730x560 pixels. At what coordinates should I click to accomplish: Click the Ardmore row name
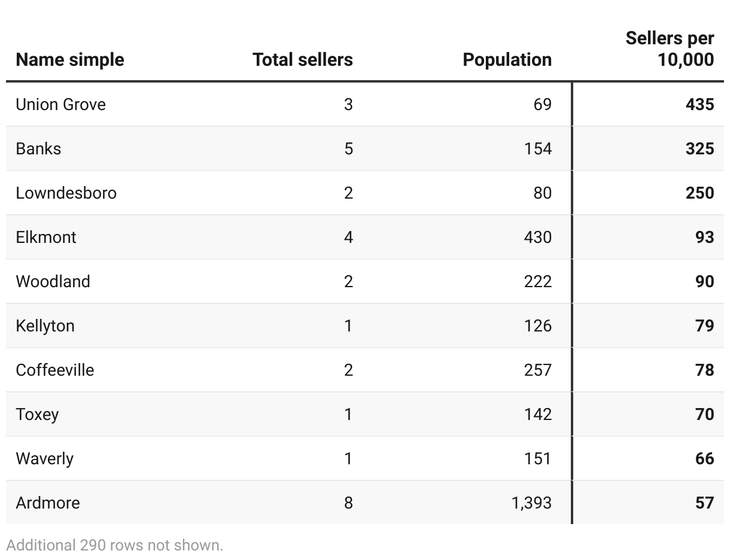[47, 503]
